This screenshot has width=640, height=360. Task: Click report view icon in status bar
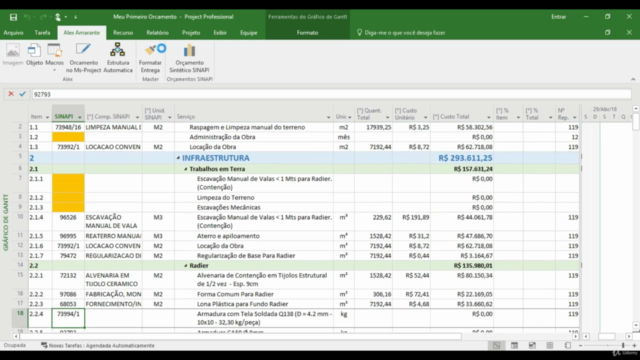[568, 345]
